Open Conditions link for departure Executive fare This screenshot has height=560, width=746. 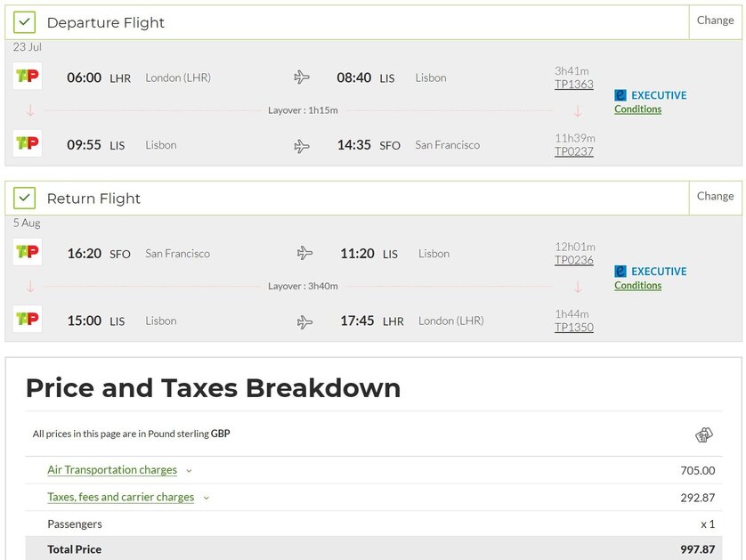pos(637,109)
